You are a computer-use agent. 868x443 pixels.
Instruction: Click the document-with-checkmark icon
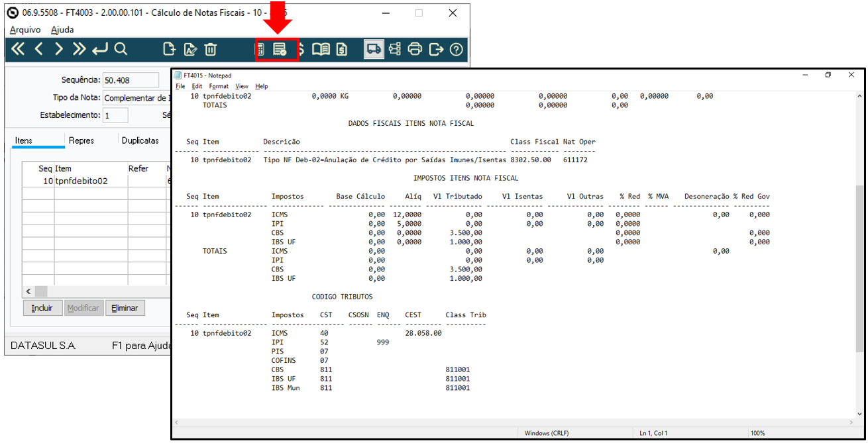coord(280,49)
